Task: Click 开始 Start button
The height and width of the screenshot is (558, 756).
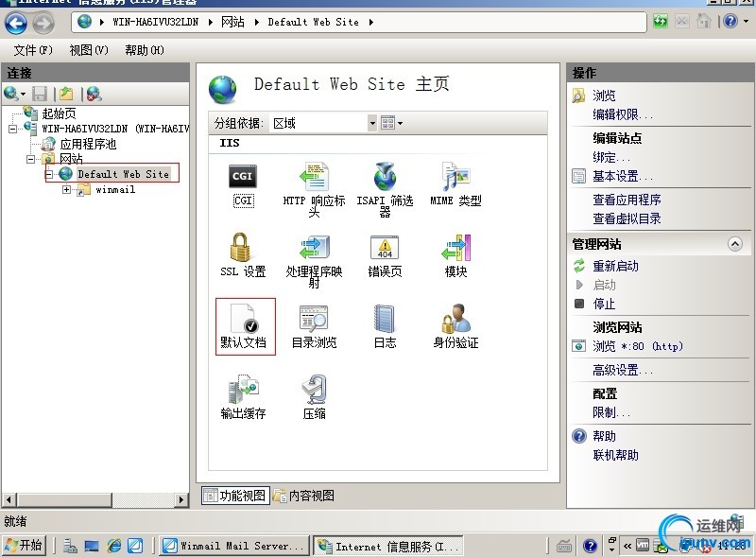Action: [25, 546]
